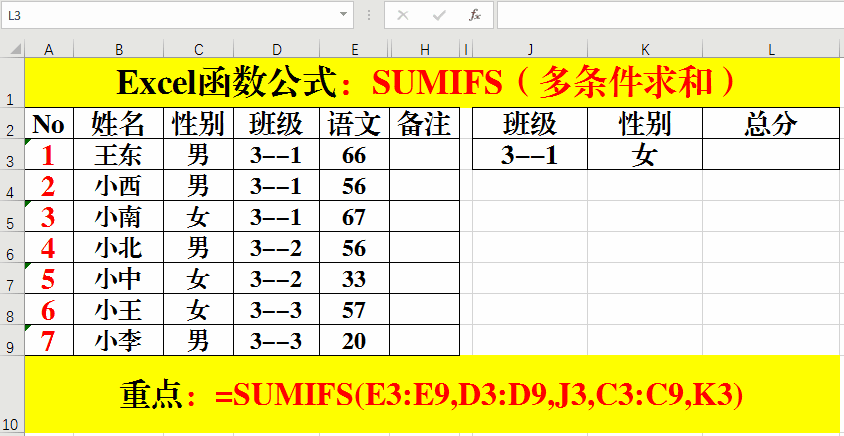
Task: Click the '性别' header in column C
Action: pos(199,124)
